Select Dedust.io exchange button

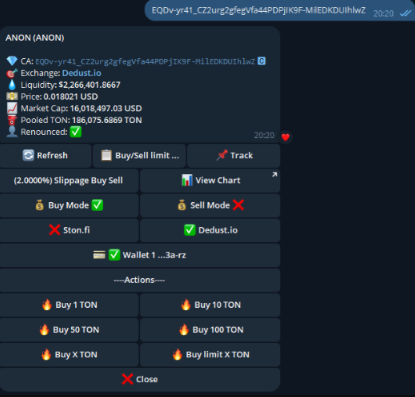pyautogui.click(x=210, y=230)
